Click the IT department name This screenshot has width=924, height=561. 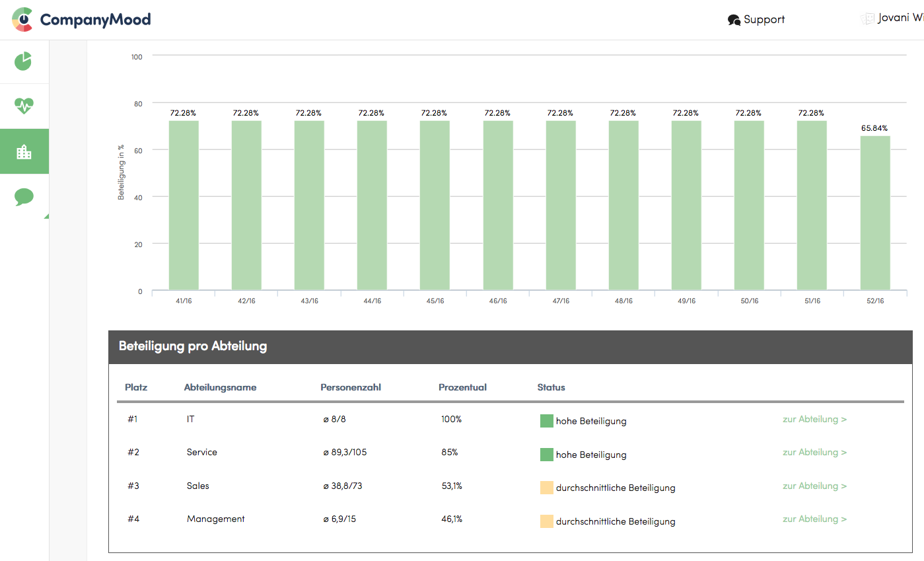click(191, 419)
